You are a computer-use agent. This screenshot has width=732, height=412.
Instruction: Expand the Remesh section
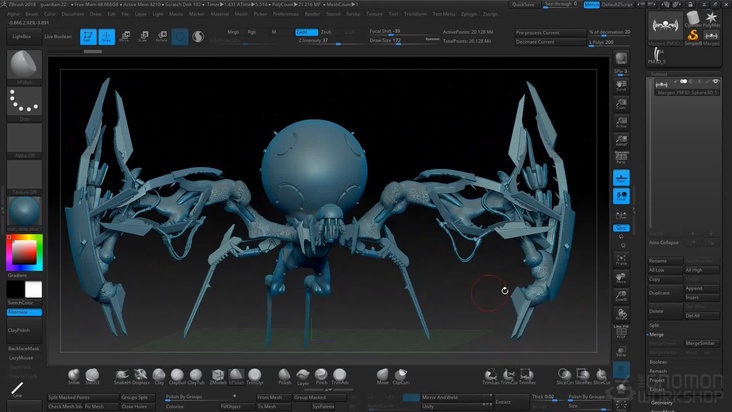(x=658, y=371)
